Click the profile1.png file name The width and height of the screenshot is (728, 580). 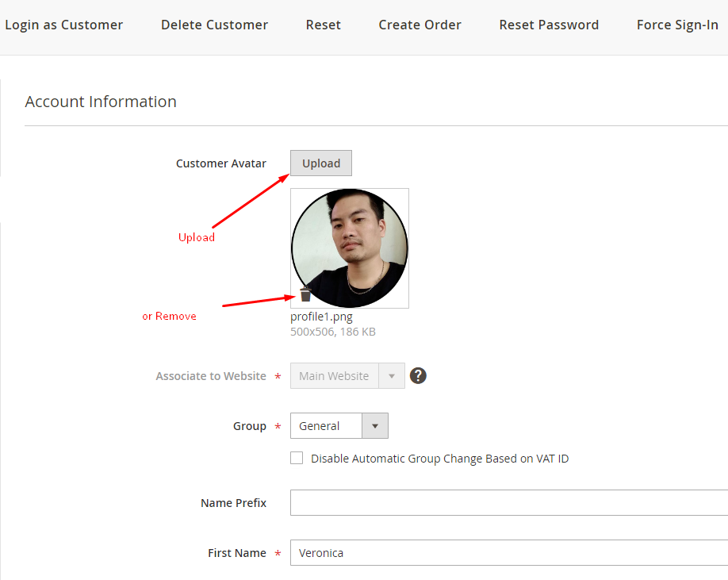321,317
